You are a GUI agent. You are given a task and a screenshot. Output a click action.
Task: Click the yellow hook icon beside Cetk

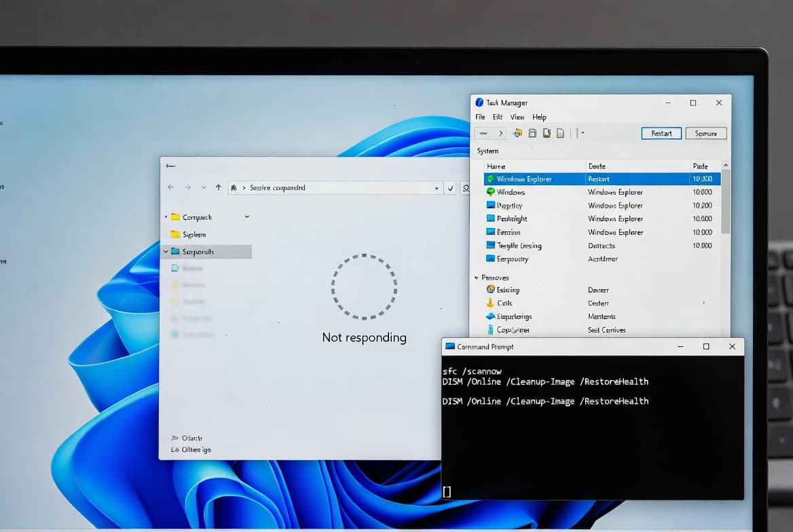[x=490, y=303]
